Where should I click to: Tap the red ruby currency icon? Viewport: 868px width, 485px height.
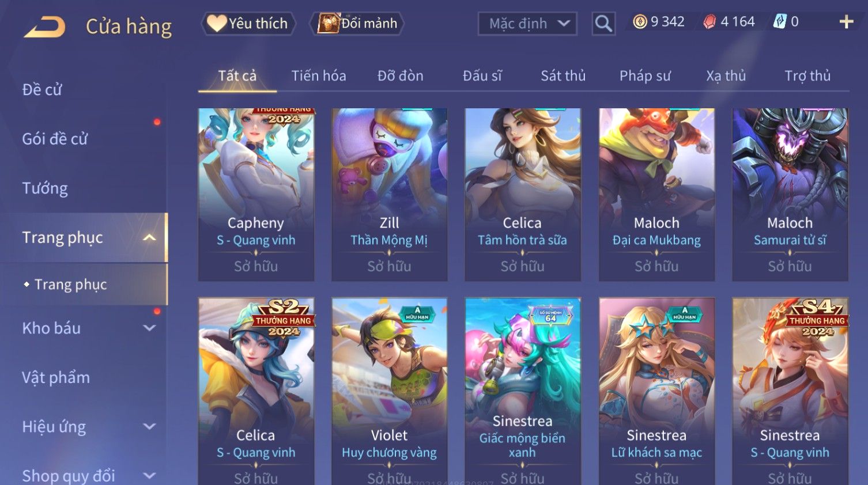tap(710, 22)
